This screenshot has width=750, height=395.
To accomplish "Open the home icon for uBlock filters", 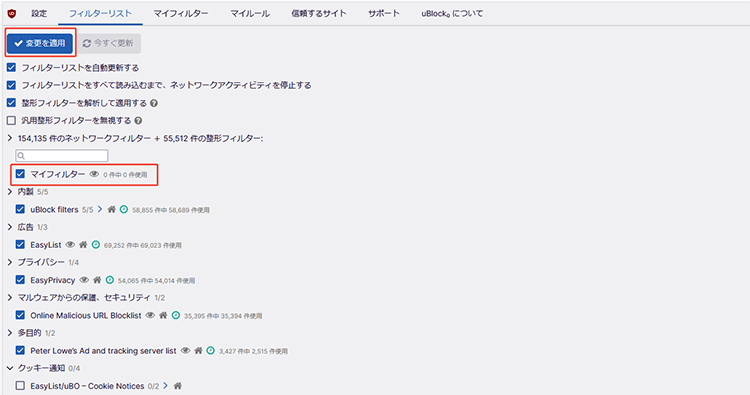I will click(x=111, y=209).
